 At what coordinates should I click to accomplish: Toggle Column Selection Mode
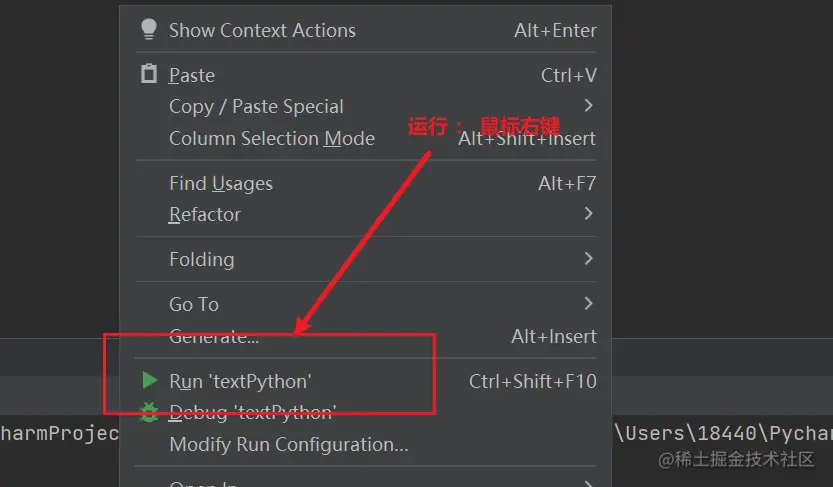272,138
